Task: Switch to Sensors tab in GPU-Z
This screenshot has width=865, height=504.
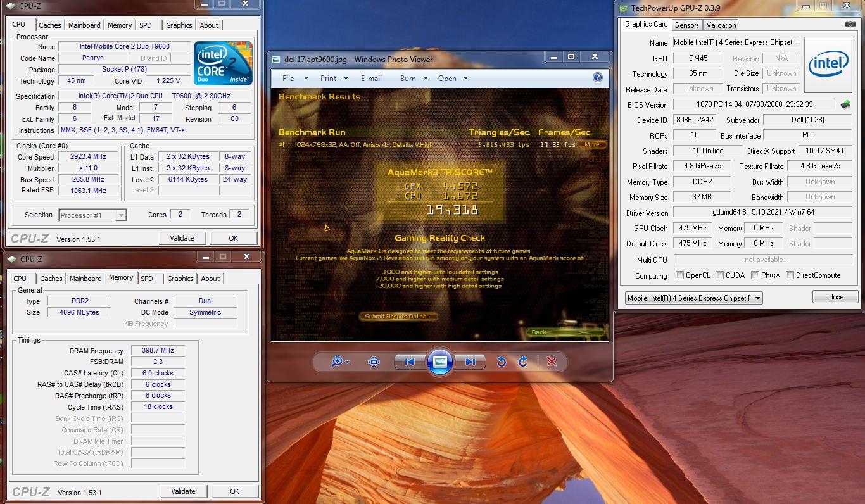Action: point(687,25)
